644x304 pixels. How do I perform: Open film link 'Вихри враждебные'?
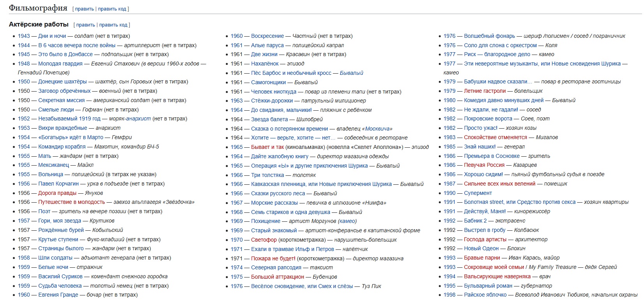coord(63,128)
